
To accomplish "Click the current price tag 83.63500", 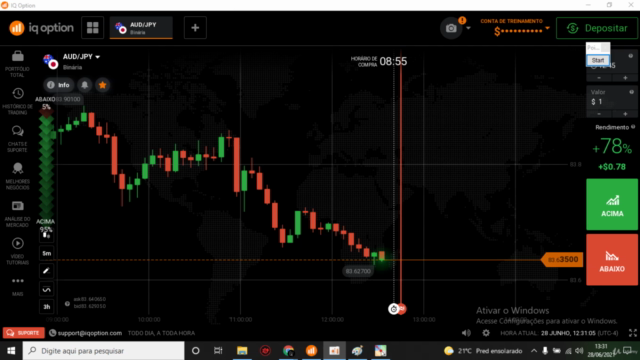I will tap(562, 260).
